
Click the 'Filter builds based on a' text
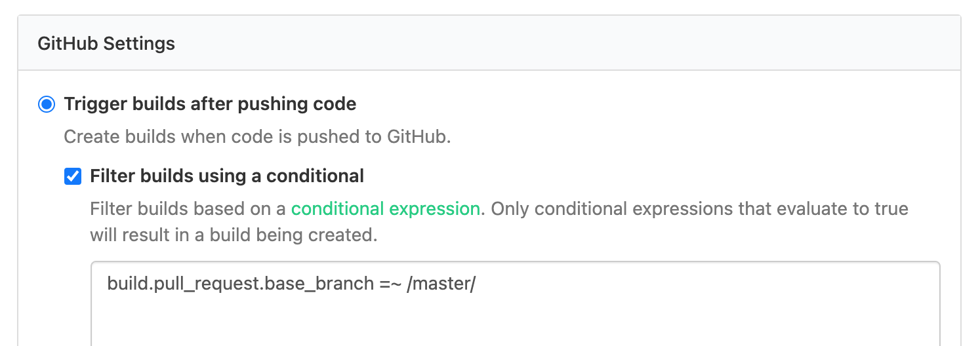point(188,209)
